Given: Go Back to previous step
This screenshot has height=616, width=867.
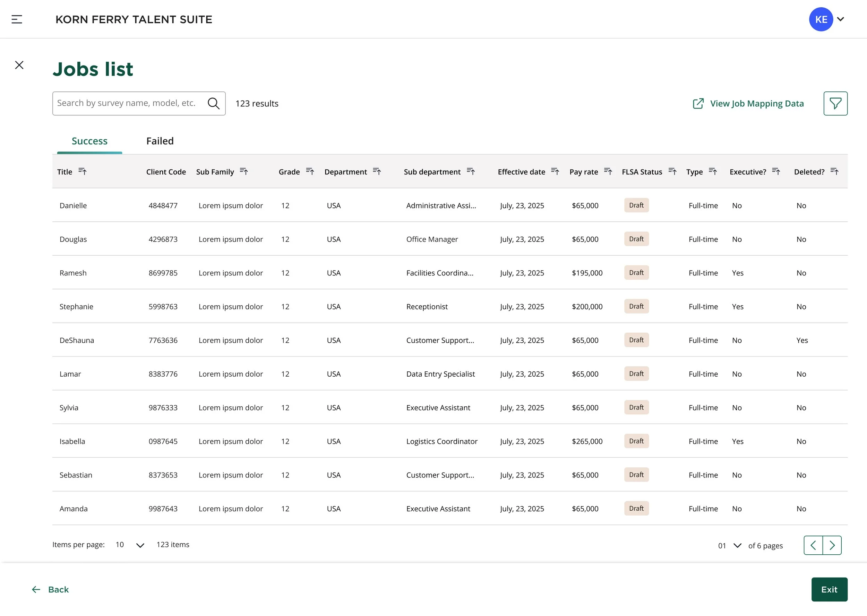Looking at the screenshot, I should click(x=51, y=589).
